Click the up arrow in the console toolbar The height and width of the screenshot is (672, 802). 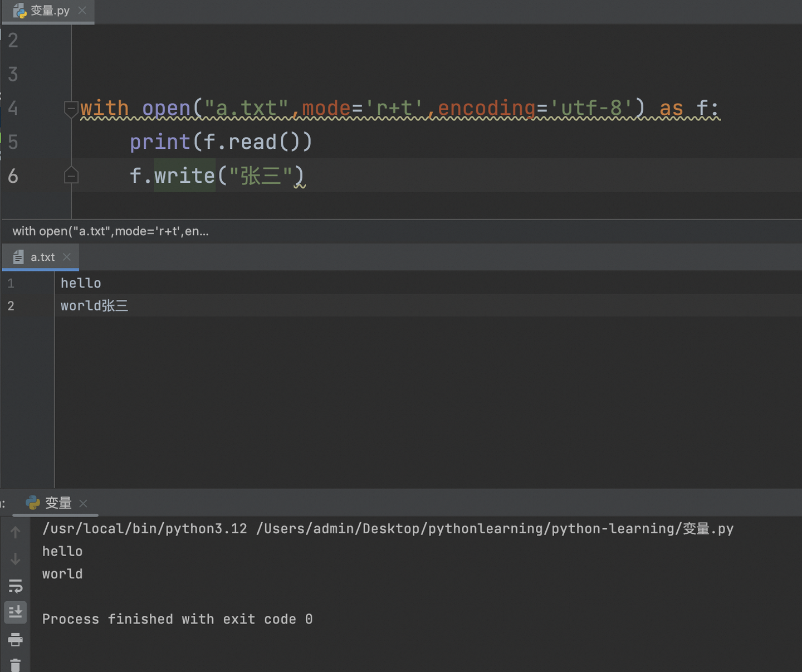(15, 532)
